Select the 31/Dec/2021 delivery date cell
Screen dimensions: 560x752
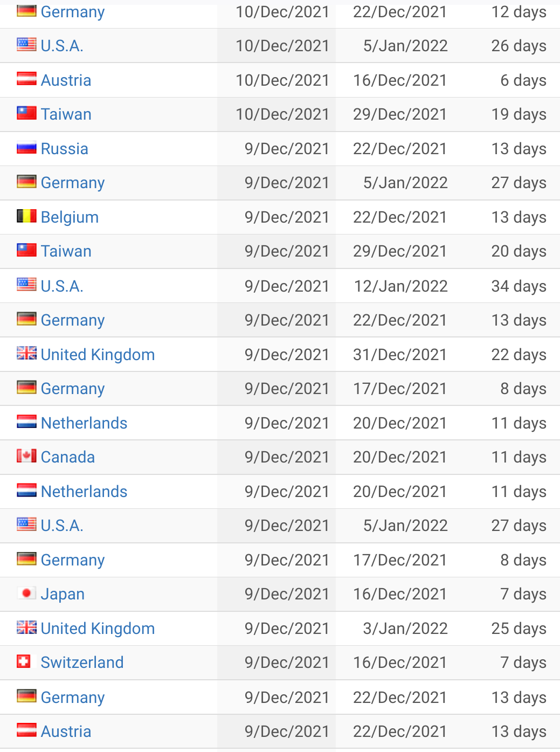tap(399, 355)
